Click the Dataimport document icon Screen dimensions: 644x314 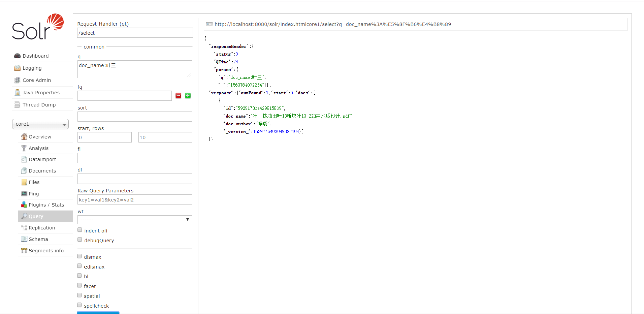pos(24,159)
